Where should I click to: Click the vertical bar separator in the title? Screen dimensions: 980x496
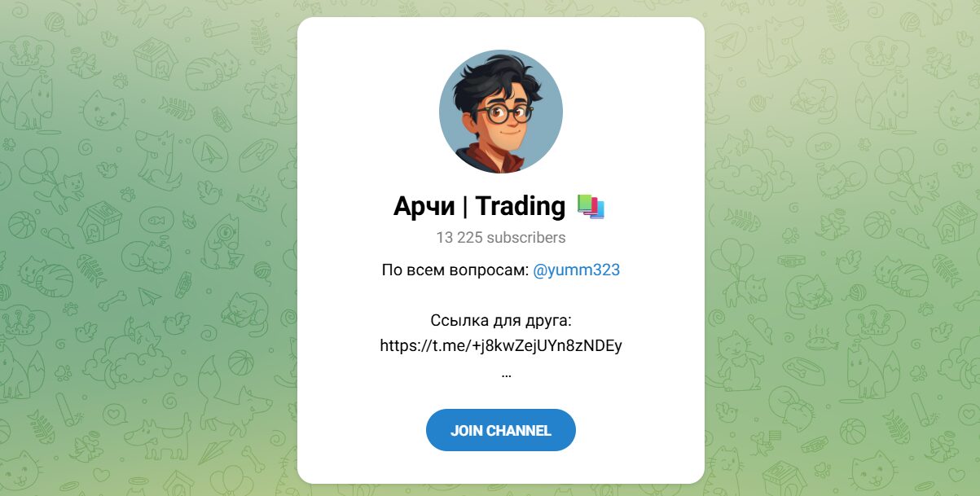click(x=465, y=207)
